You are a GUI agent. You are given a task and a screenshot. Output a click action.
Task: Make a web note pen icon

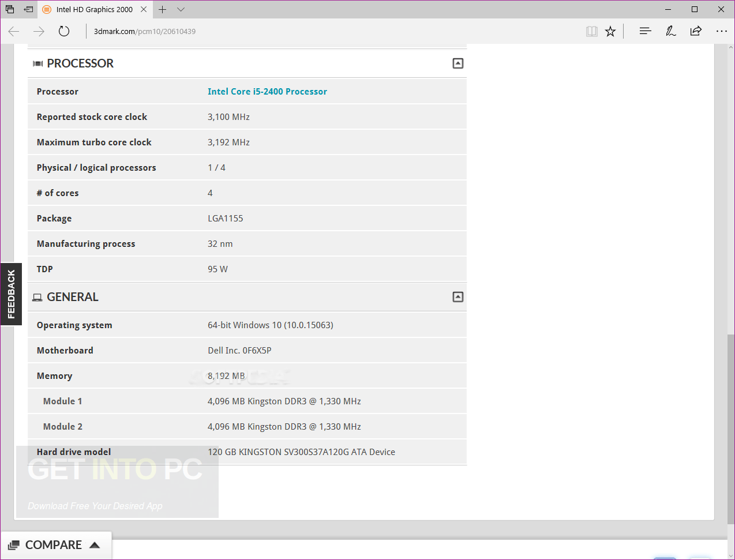pyautogui.click(x=670, y=31)
